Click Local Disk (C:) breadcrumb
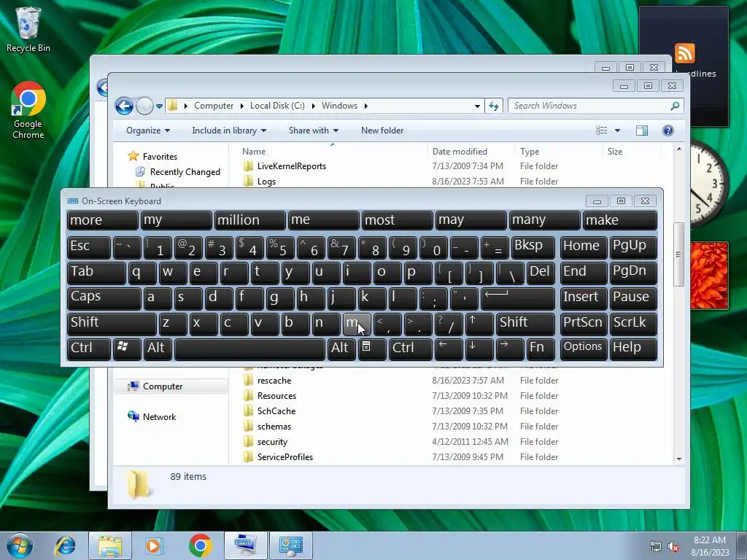Screen dimensions: 747x560 click(277, 106)
